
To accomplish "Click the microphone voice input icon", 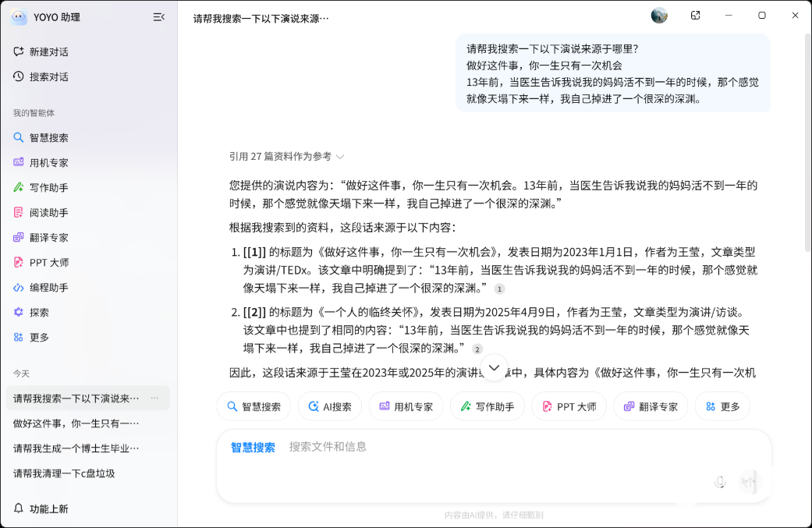I will (720, 482).
